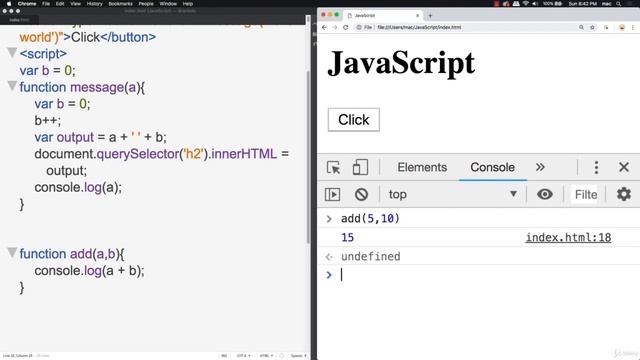Open console settings with the gear icon

pyautogui.click(x=624, y=194)
